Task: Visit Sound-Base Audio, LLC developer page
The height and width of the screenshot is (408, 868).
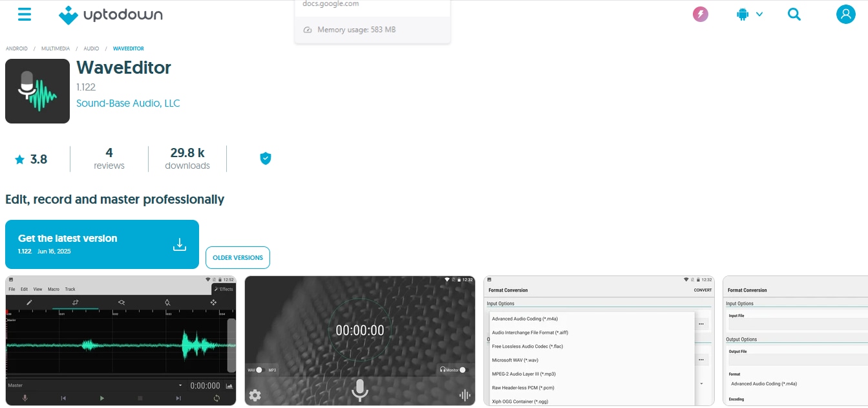Action: 128,103
